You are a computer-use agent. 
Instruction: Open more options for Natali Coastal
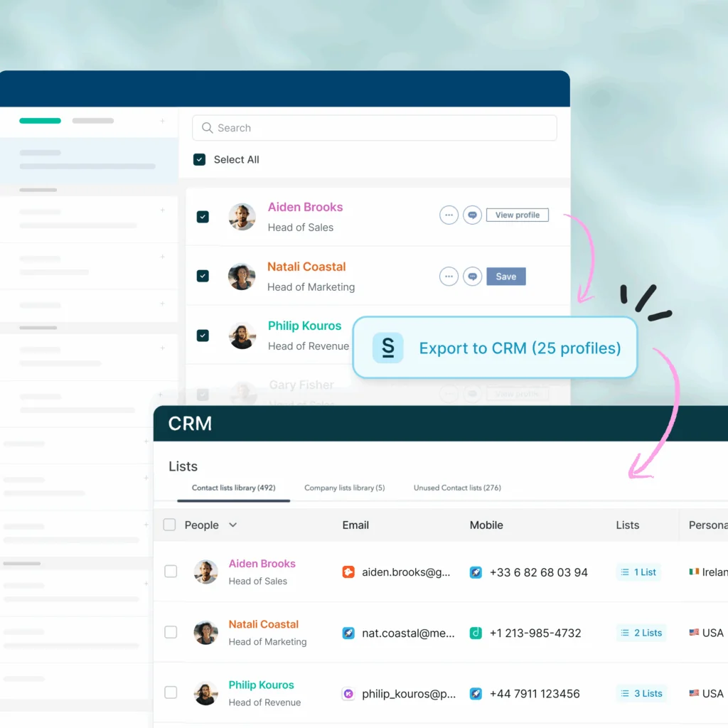click(x=449, y=277)
